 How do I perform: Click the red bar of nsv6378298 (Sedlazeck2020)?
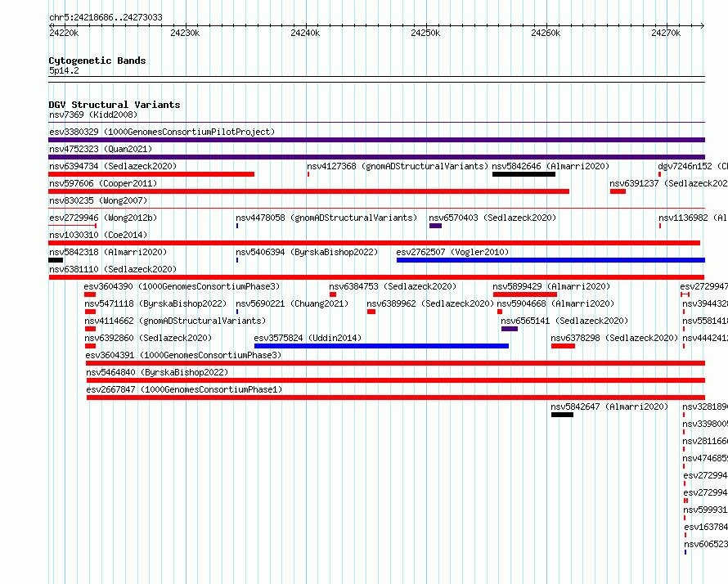(563, 346)
